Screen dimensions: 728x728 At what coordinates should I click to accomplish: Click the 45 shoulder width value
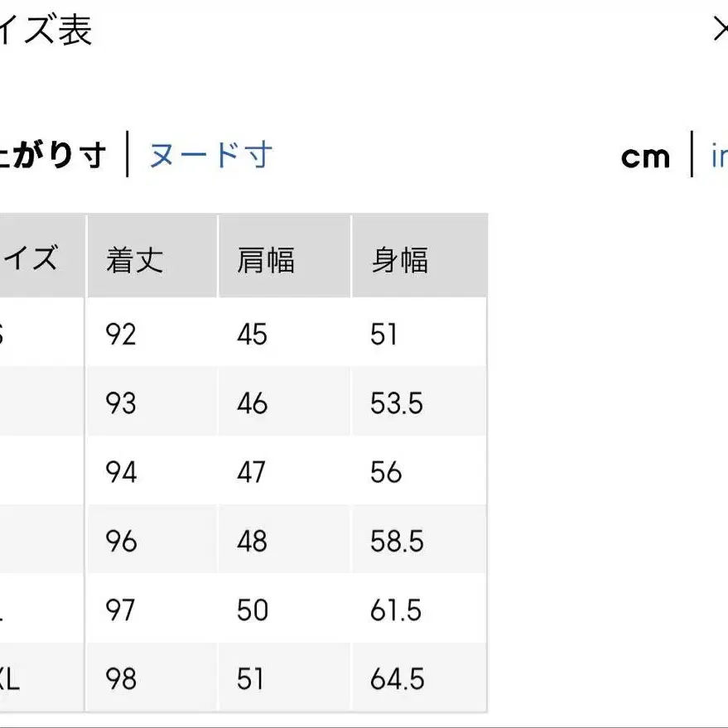[x=251, y=334]
